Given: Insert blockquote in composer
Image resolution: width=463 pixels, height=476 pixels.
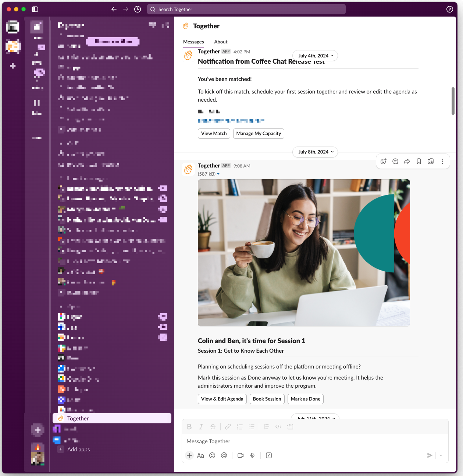Looking at the screenshot, I should pos(267,427).
